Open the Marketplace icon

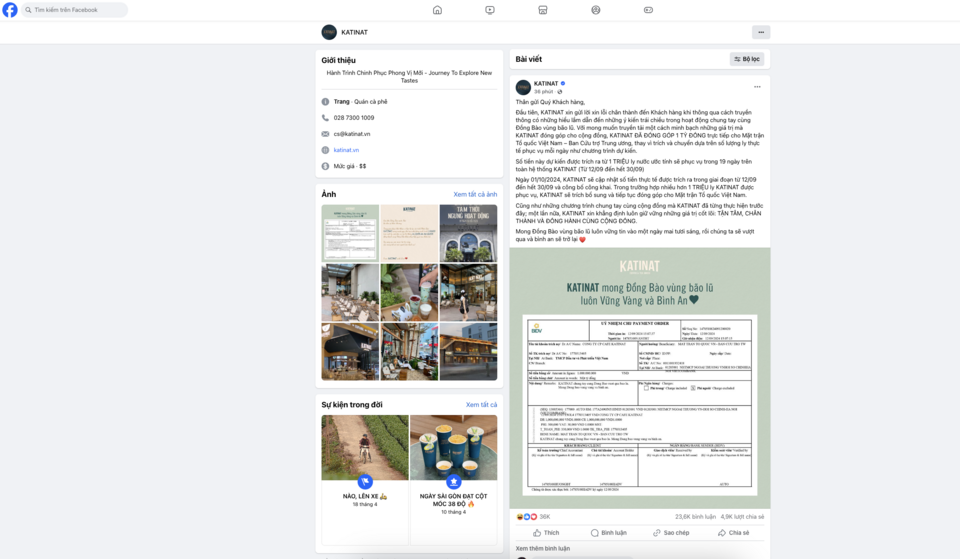[542, 10]
